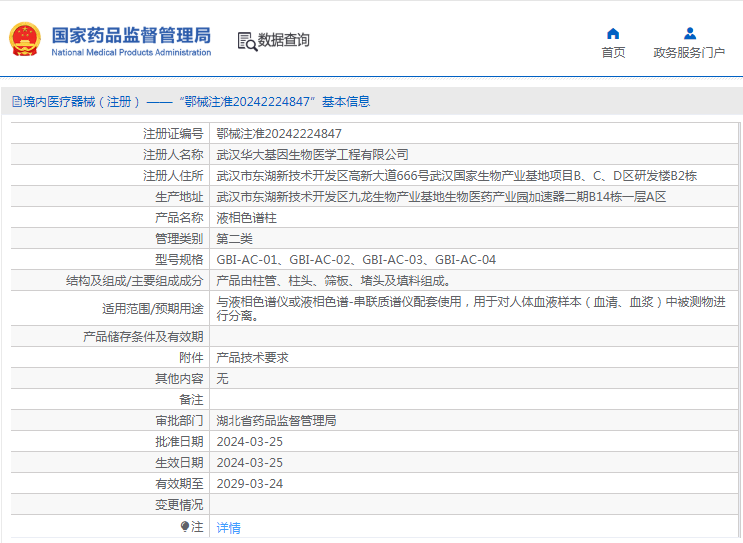The width and height of the screenshot is (743, 543).
Task: Click management class 第二类
Action: (235, 239)
